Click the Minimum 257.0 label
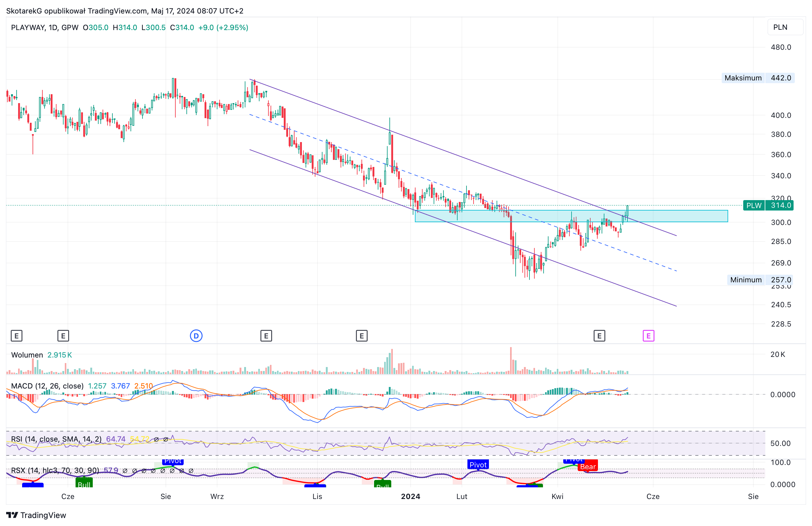 click(x=760, y=280)
